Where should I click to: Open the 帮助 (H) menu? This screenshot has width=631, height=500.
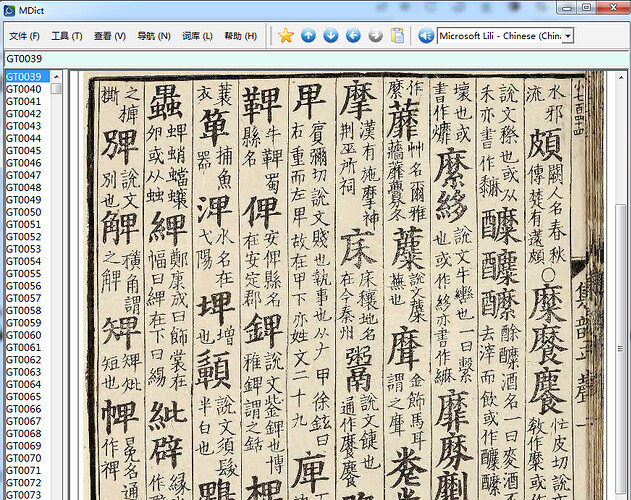241,36
